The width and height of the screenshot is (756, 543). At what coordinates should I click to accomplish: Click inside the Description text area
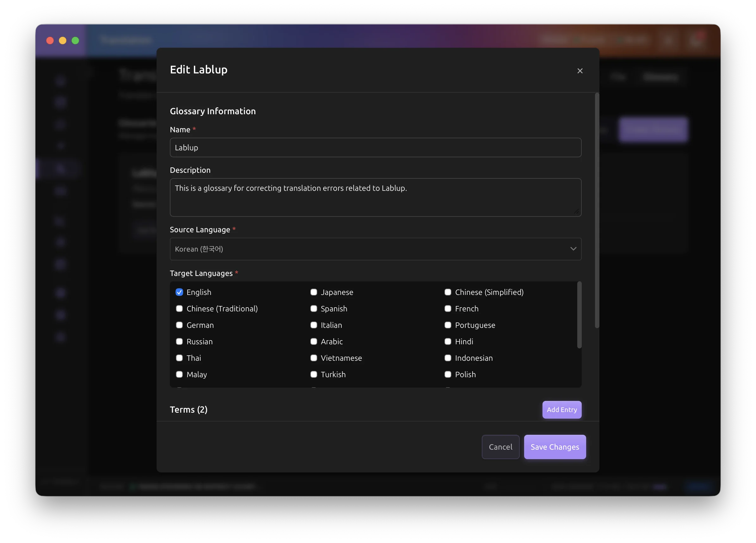pyautogui.click(x=375, y=197)
